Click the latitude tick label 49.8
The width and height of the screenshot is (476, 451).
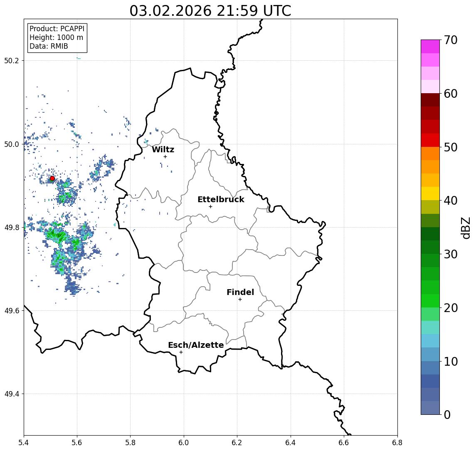(x=12, y=228)
